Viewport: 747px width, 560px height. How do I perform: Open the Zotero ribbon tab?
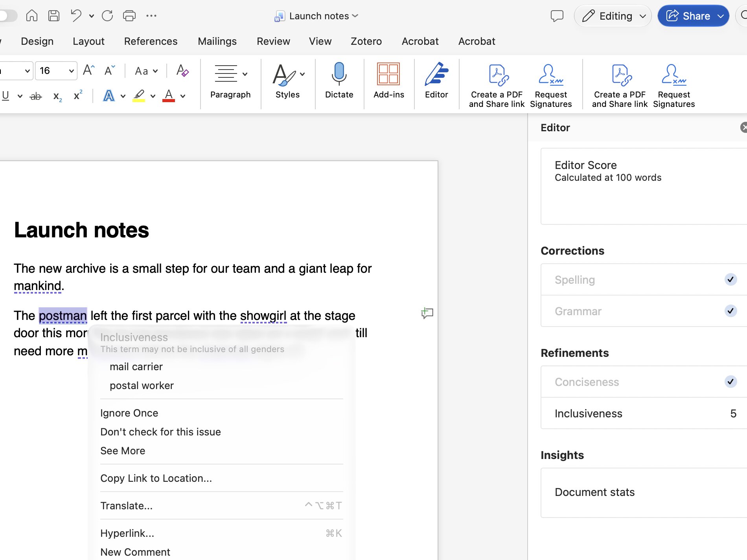pos(366,41)
